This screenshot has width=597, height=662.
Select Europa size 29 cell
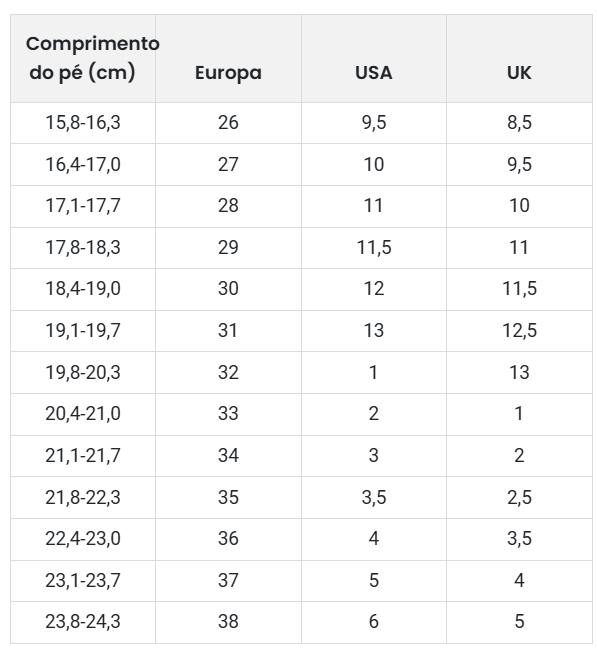(x=228, y=248)
